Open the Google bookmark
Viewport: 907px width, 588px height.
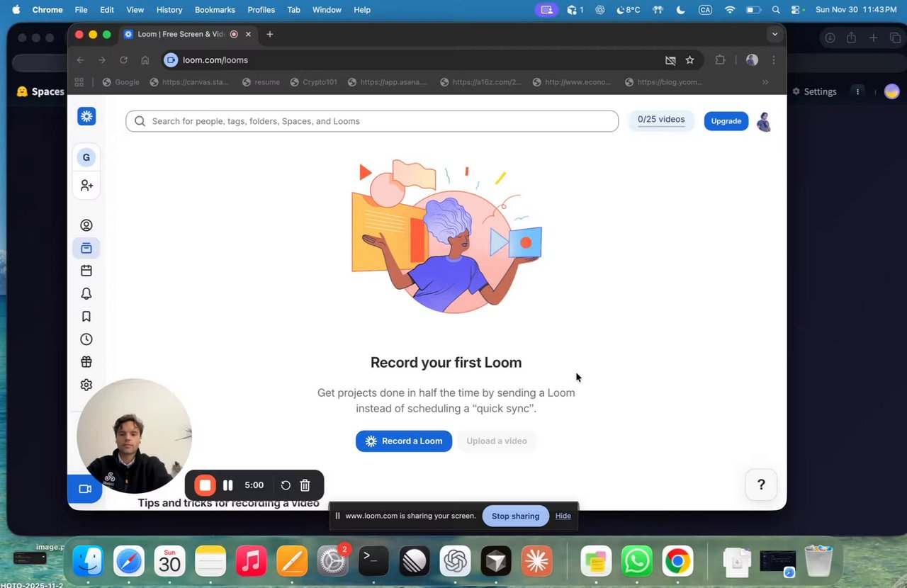click(121, 82)
